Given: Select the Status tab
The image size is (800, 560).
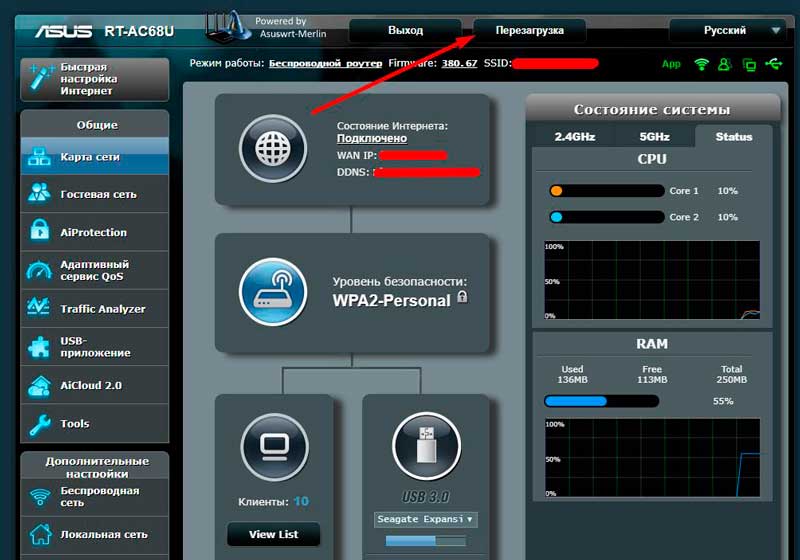Looking at the screenshot, I should tap(734, 137).
